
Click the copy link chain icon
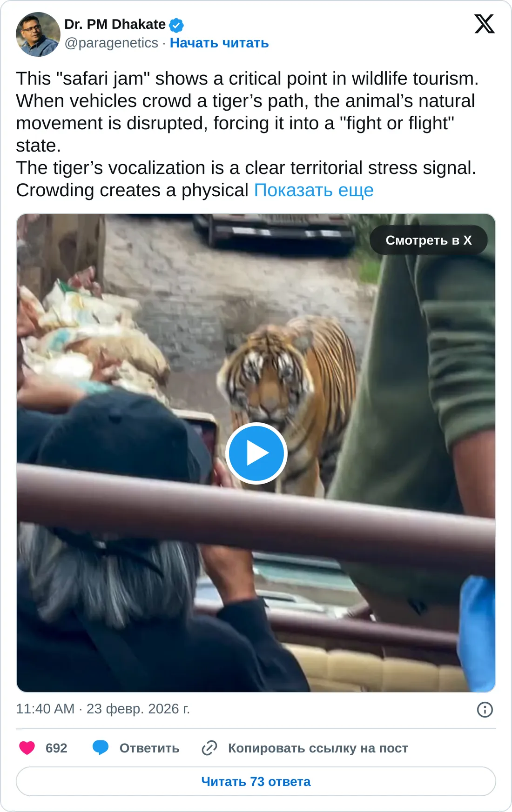[x=209, y=748]
